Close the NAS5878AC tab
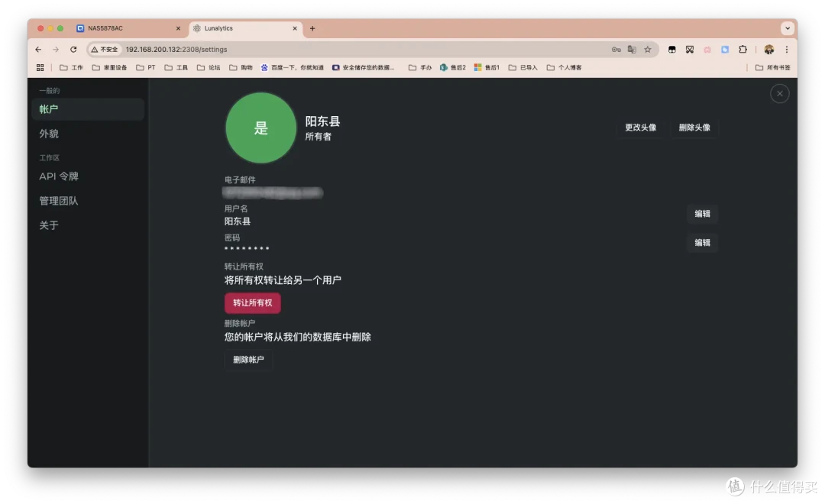The image size is (825, 504). click(x=178, y=28)
